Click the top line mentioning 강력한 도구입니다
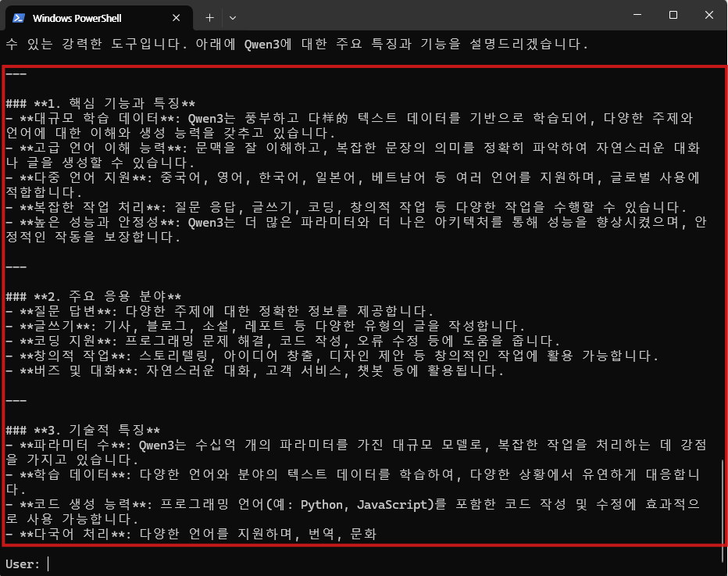The height and width of the screenshot is (576, 728). coord(297,44)
